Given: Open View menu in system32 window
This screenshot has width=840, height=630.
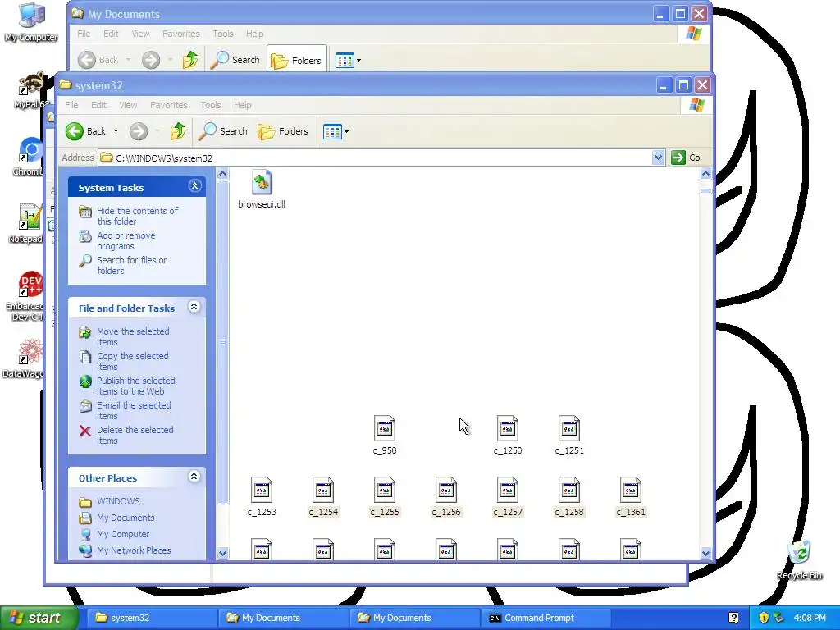Looking at the screenshot, I should pyautogui.click(x=128, y=105).
